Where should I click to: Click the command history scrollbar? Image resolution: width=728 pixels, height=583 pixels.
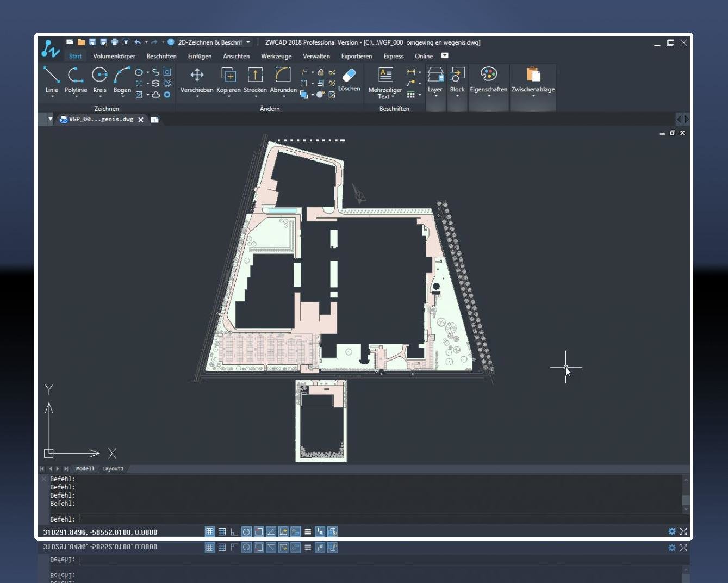(x=686, y=494)
